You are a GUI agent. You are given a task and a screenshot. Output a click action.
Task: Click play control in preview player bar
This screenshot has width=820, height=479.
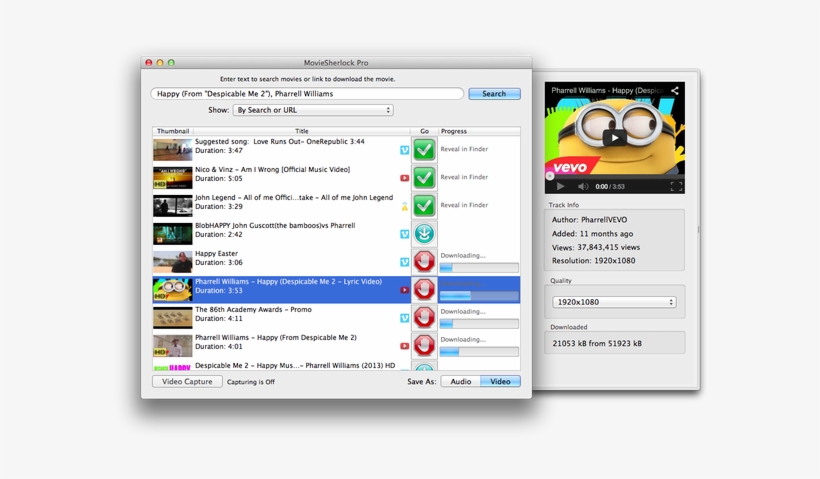point(561,186)
